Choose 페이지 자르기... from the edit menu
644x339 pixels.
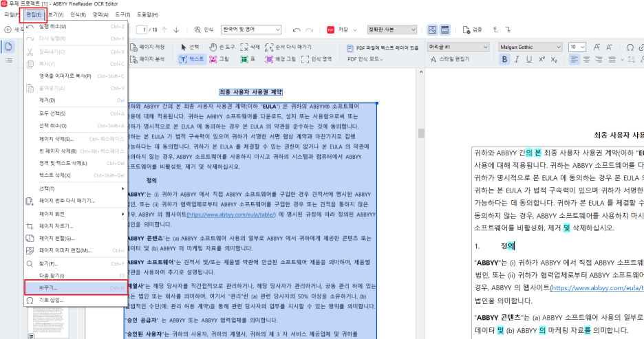(x=76, y=226)
